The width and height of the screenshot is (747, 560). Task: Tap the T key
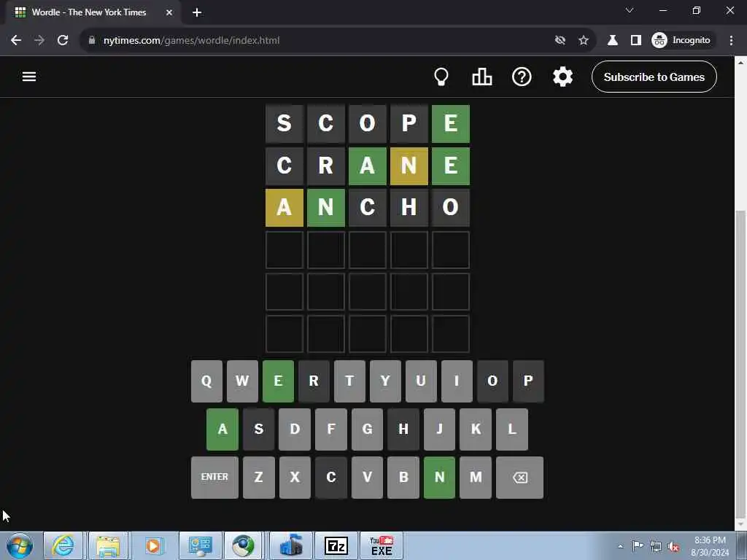coord(349,381)
